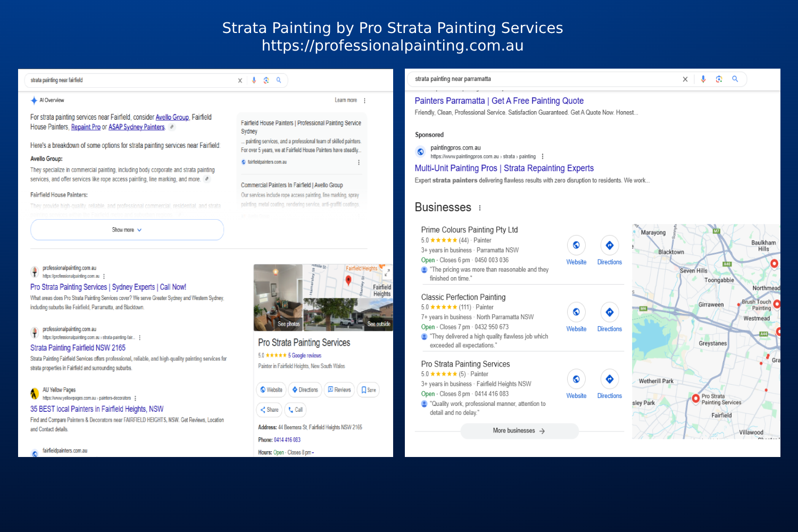Click See photos thumbnail in knowledge panel
798x532 pixels.
click(x=278, y=297)
